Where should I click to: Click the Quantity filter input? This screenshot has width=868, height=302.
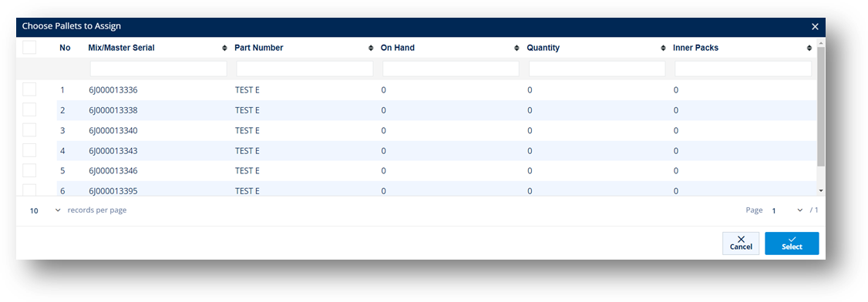click(597, 69)
